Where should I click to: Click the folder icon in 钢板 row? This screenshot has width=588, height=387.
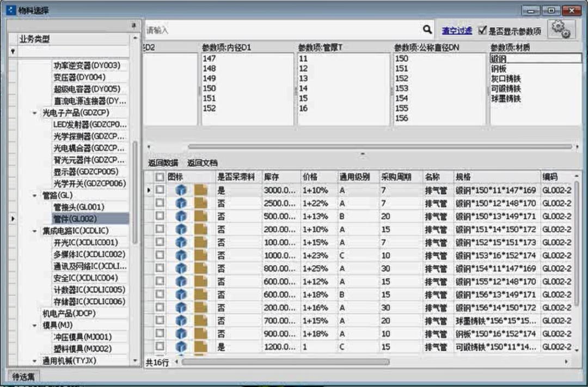[x=201, y=334]
